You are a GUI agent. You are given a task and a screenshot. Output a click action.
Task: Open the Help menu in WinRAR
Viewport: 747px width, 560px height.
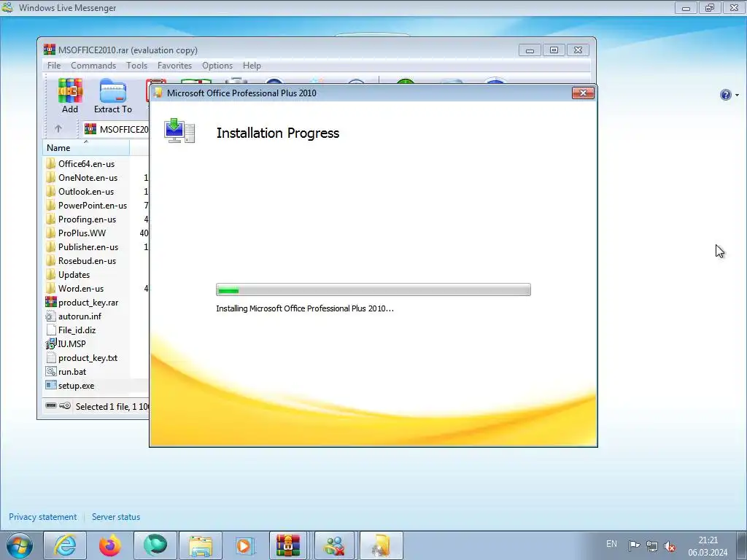(252, 65)
